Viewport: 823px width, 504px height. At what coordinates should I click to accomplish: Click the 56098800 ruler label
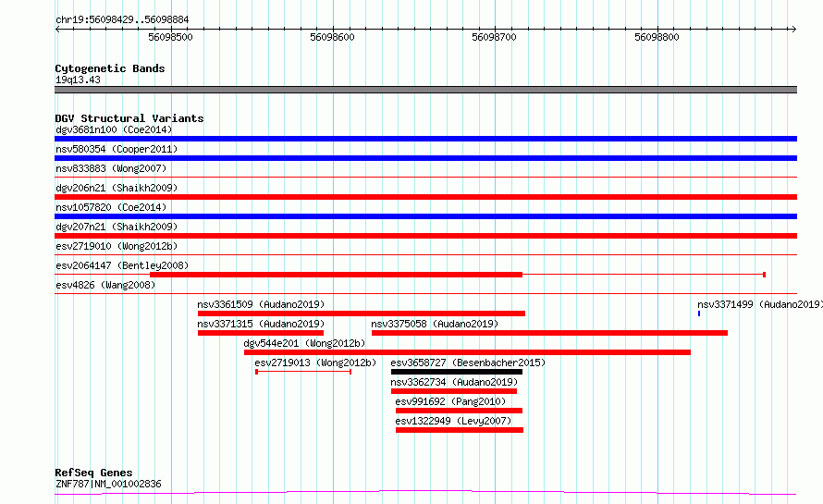click(657, 37)
